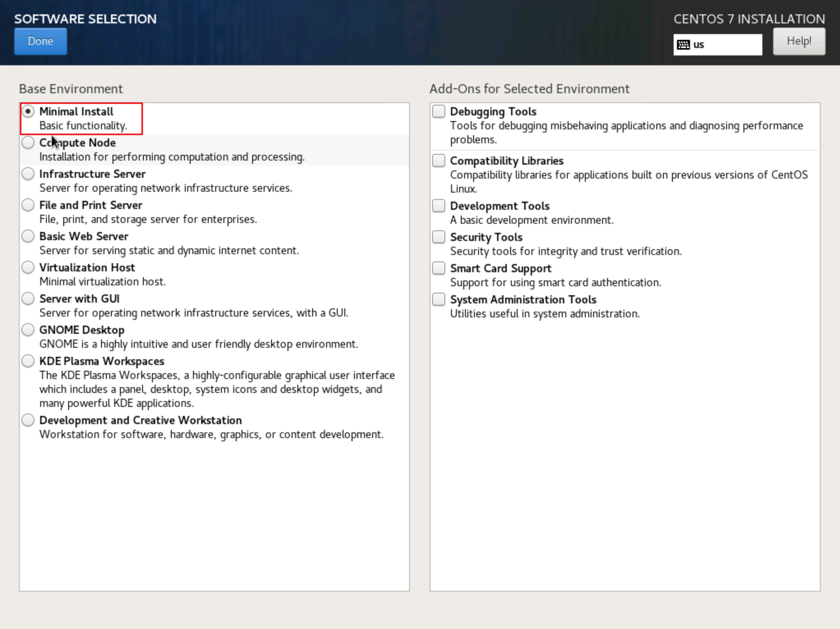Enable the Debugging Tools add-on checkbox
Viewport: 840px width, 629px height.
[439, 111]
